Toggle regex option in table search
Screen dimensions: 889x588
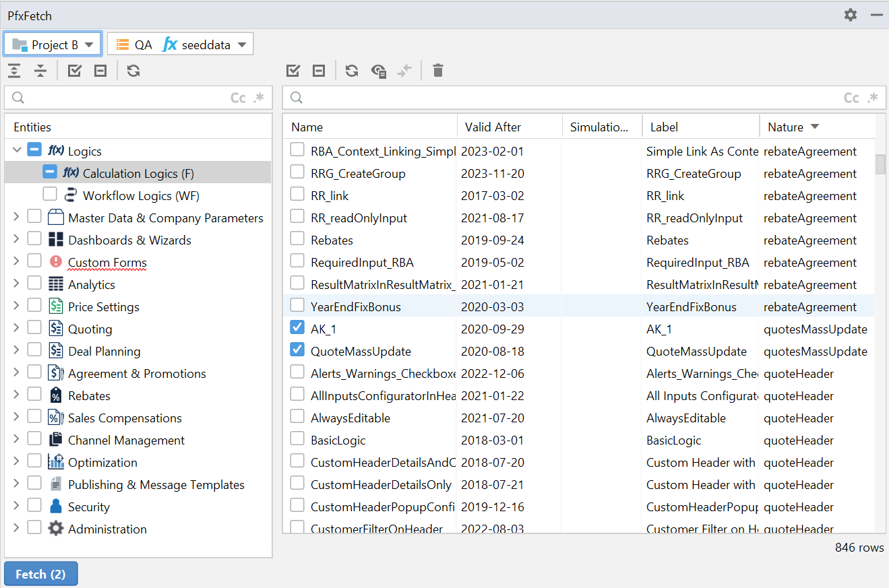873,98
